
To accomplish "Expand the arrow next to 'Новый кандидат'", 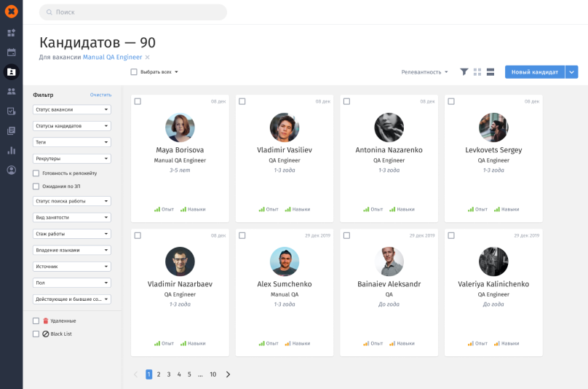I will tap(571, 72).
